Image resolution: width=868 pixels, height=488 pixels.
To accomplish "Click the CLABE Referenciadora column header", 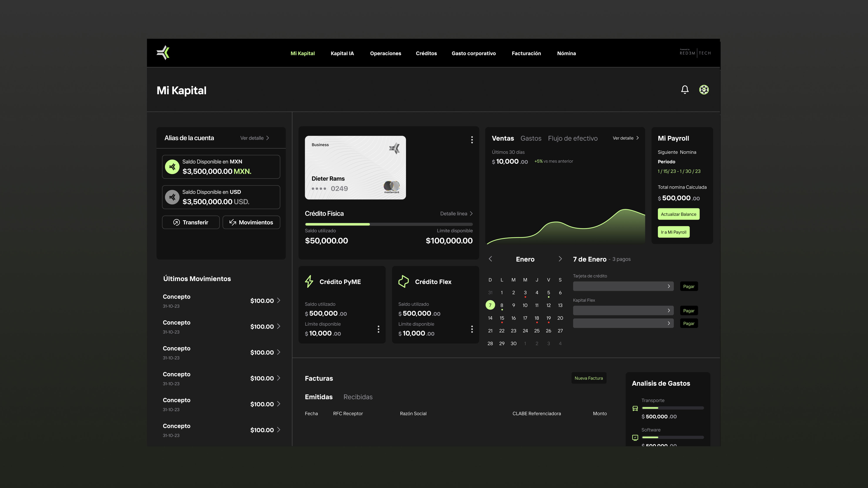I will pos(536,414).
